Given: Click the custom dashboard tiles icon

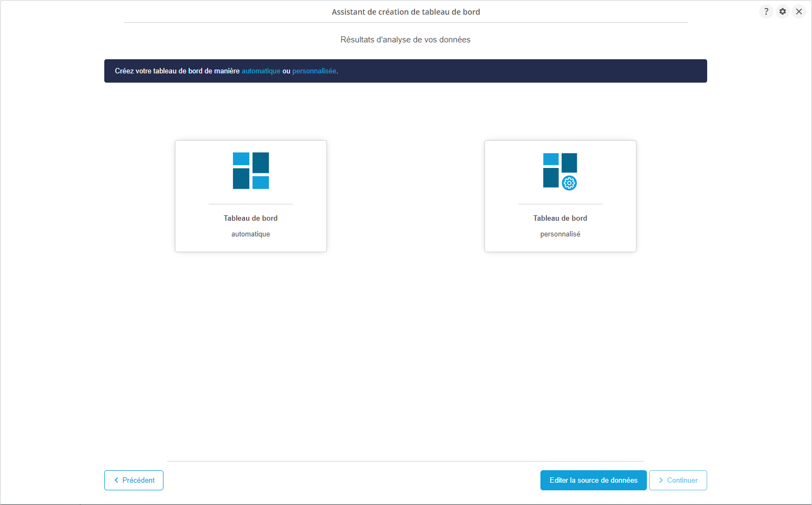Looking at the screenshot, I should [x=559, y=170].
